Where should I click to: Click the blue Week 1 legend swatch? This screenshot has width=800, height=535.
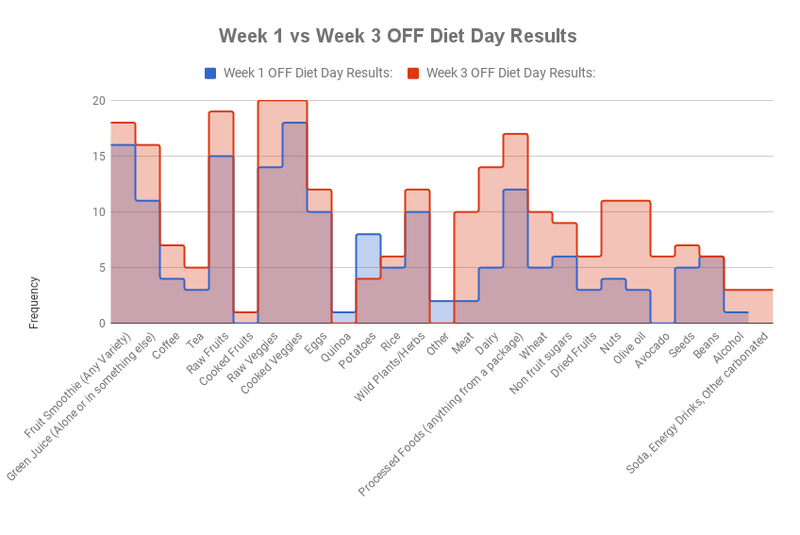coord(210,73)
